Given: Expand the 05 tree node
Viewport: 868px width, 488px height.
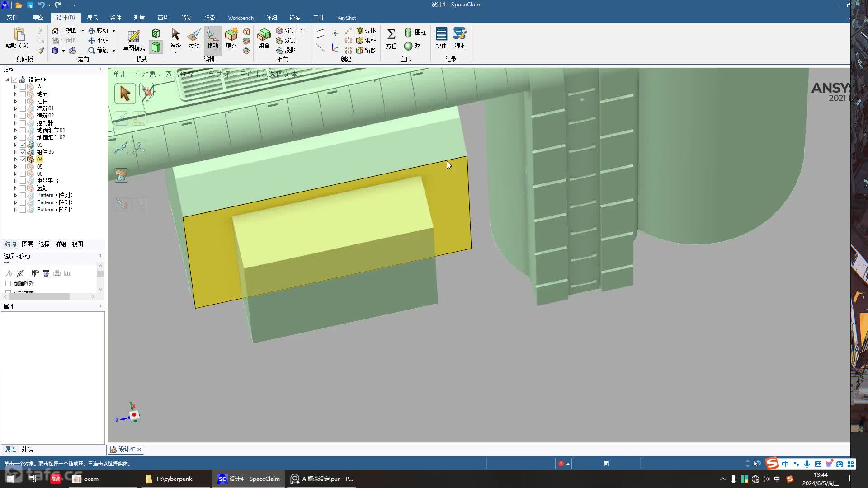Looking at the screenshot, I should pyautogui.click(x=15, y=167).
